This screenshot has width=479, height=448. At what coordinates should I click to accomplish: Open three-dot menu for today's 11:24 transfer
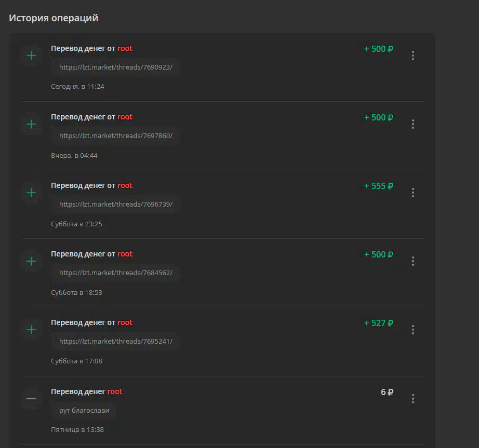coord(413,56)
